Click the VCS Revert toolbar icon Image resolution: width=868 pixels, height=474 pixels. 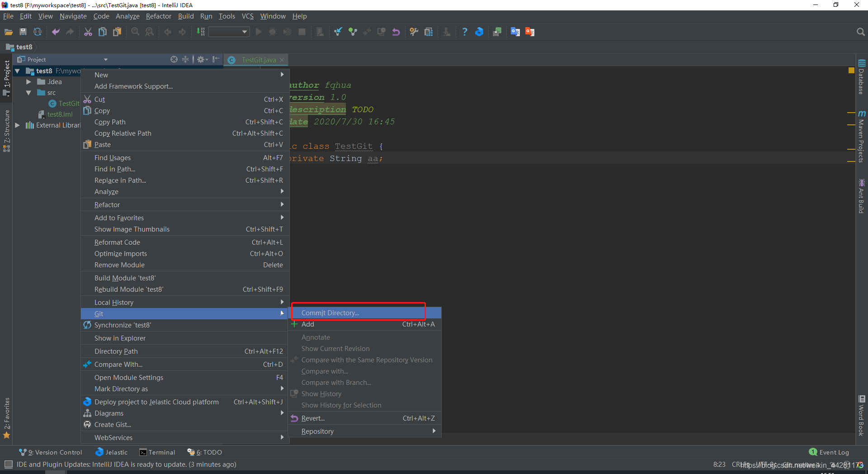tap(396, 32)
